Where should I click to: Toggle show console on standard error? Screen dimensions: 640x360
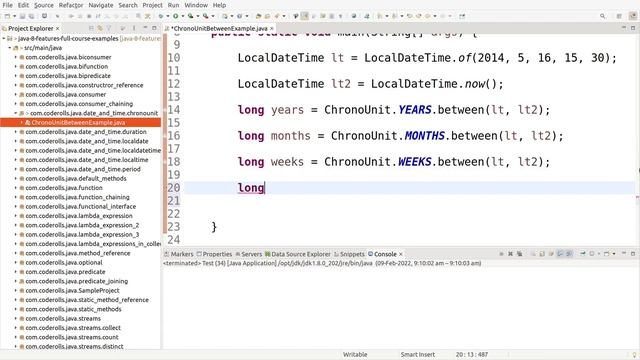coord(569,254)
